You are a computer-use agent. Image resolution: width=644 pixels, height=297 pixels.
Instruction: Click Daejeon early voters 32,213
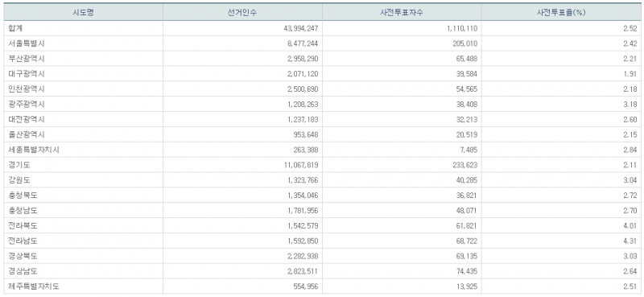coord(467,120)
